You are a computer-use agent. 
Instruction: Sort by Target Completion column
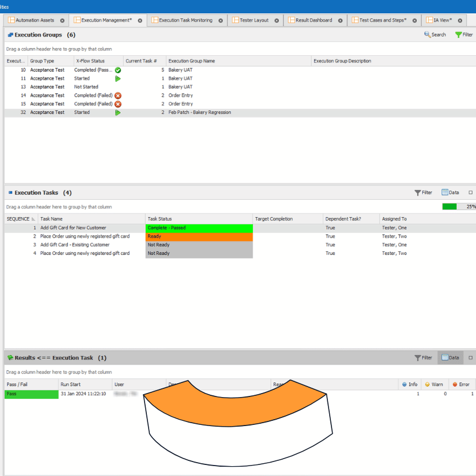pyautogui.click(x=288, y=219)
